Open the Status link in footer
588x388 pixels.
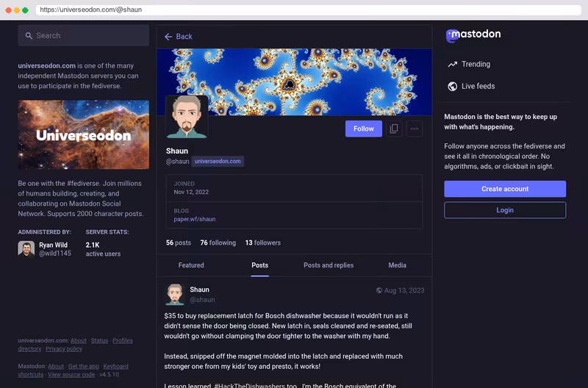point(99,340)
